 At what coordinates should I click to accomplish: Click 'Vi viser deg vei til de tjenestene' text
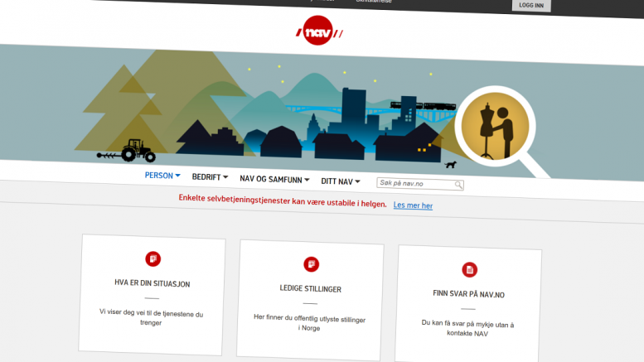point(151,316)
